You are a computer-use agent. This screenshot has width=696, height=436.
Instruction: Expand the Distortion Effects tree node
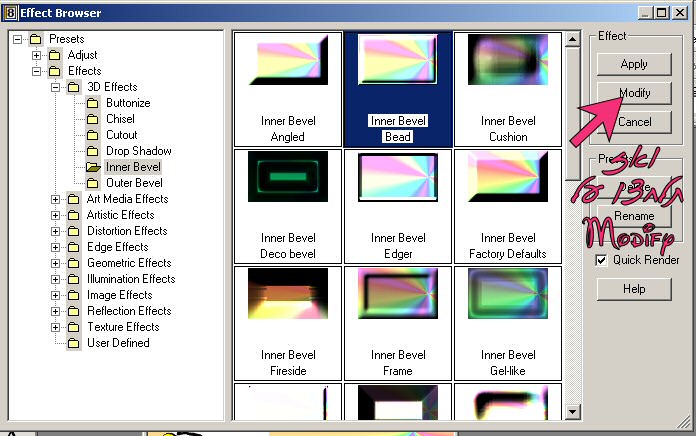click(x=57, y=231)
